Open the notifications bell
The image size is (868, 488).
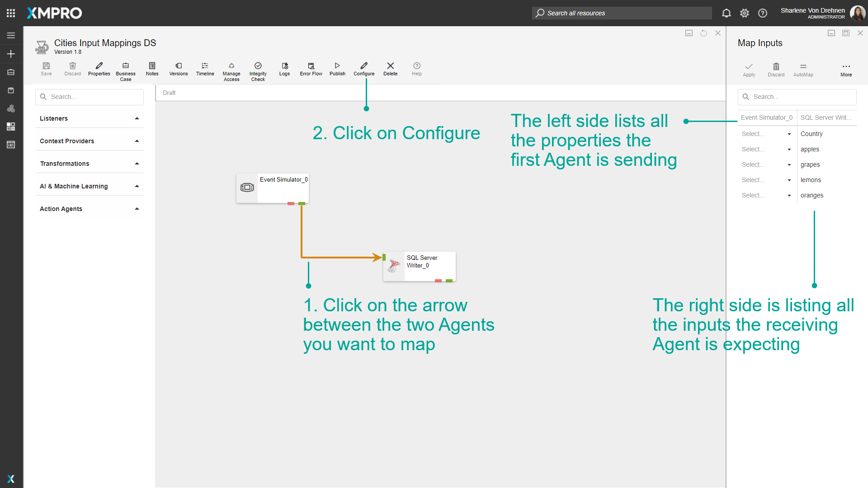click(726, 13)
